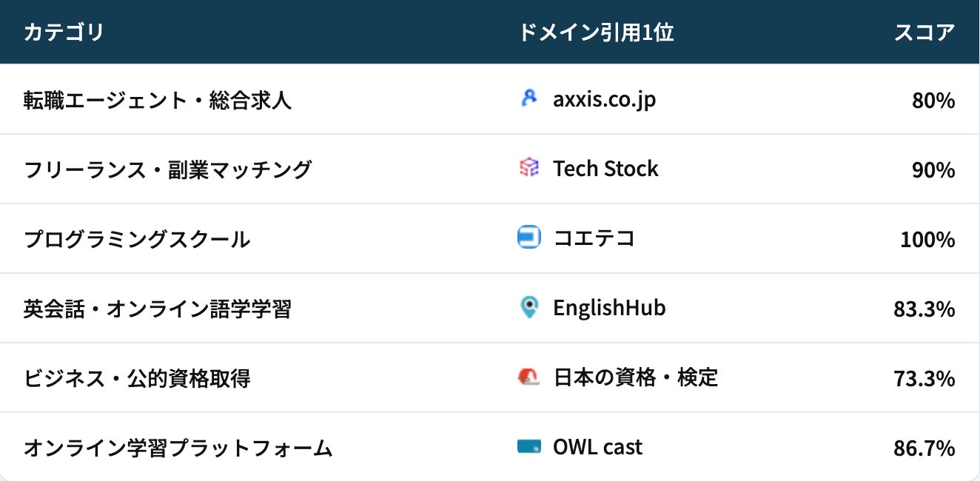The image size is (980, 481).
Task: Click the カテゴリ column header
Action: click(64, 33)
